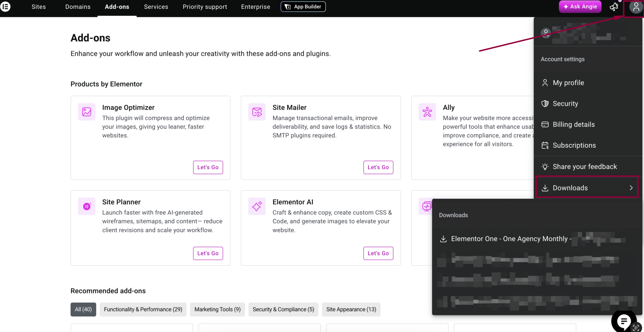Click the Share your feedback lightbulb icon
This screenshot has height=332, width=644.
(545, 167)
